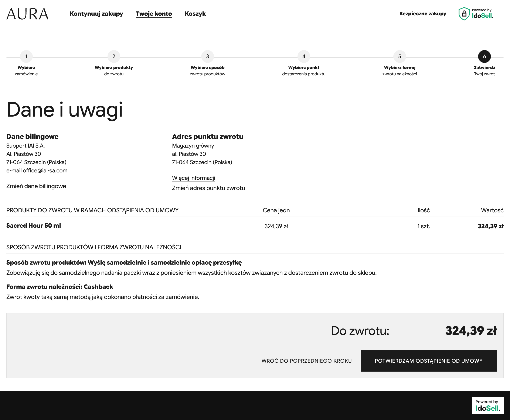
Task: Click Zmień adres punktu zwrotu link
Action: [x=208, y=188]
